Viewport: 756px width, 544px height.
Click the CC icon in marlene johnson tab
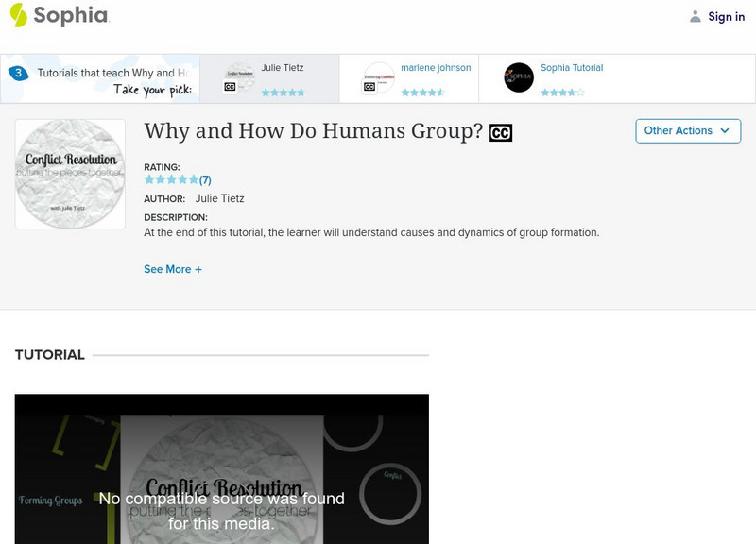pyautogui.click(x=369, y=87)
